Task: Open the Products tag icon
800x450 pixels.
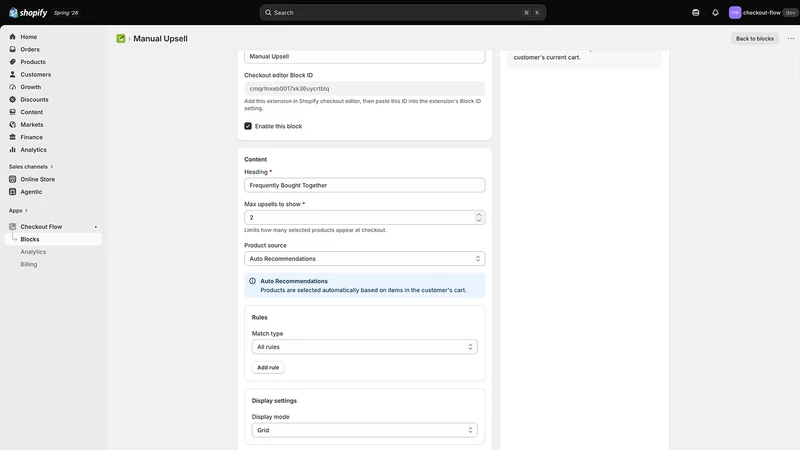Action: point(13,62)
